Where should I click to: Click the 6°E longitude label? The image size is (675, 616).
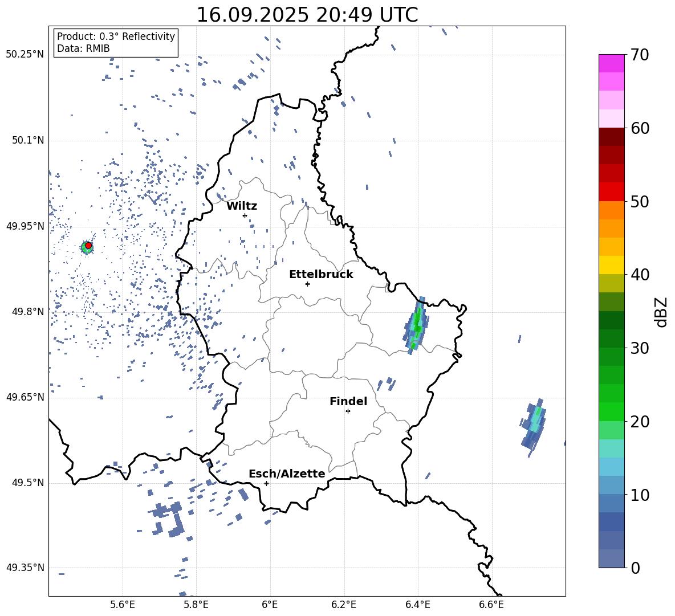click(270, 605)
